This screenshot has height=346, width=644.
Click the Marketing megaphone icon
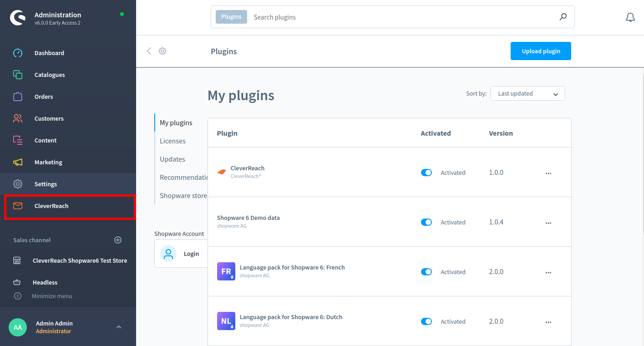pyautogui.click(x=18, y=162)
